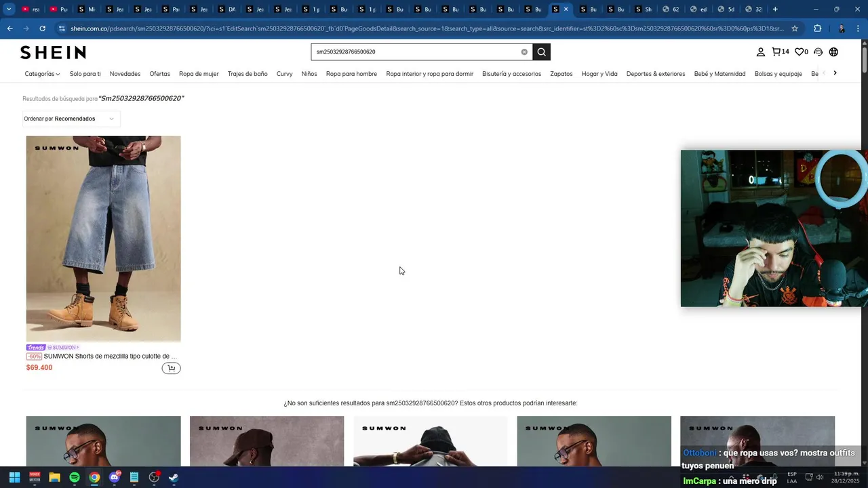The height and width of the screenshot is (488, 868).
Task: Open Steam from the taskbar
Action: [x=174, y=477]
